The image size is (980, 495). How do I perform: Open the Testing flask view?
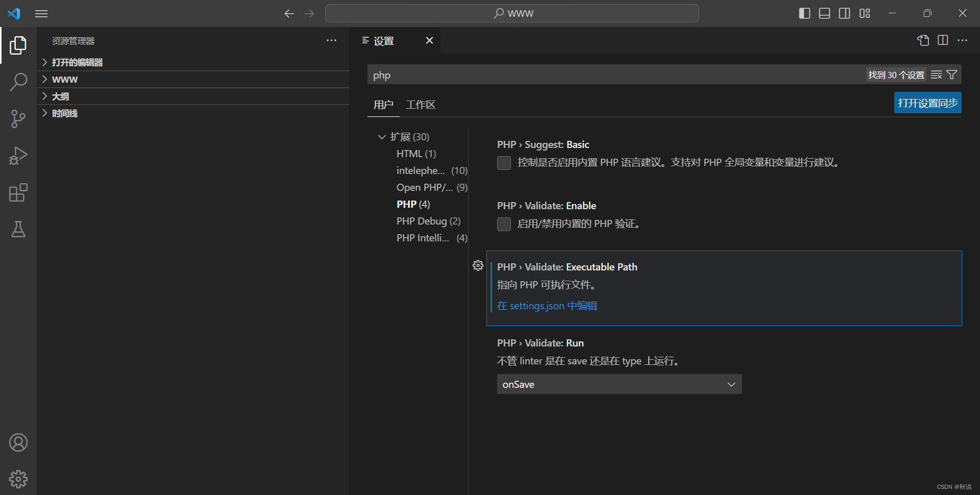point(18,229)
